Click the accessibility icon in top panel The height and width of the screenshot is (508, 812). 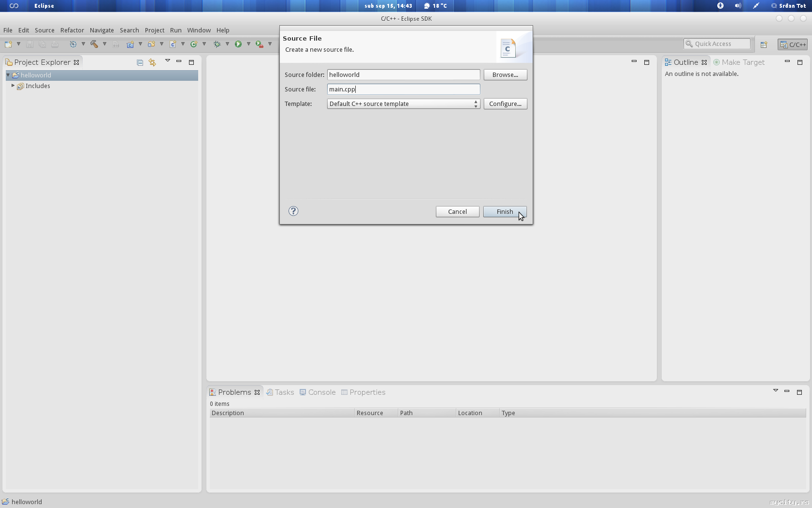pos(720,6)
